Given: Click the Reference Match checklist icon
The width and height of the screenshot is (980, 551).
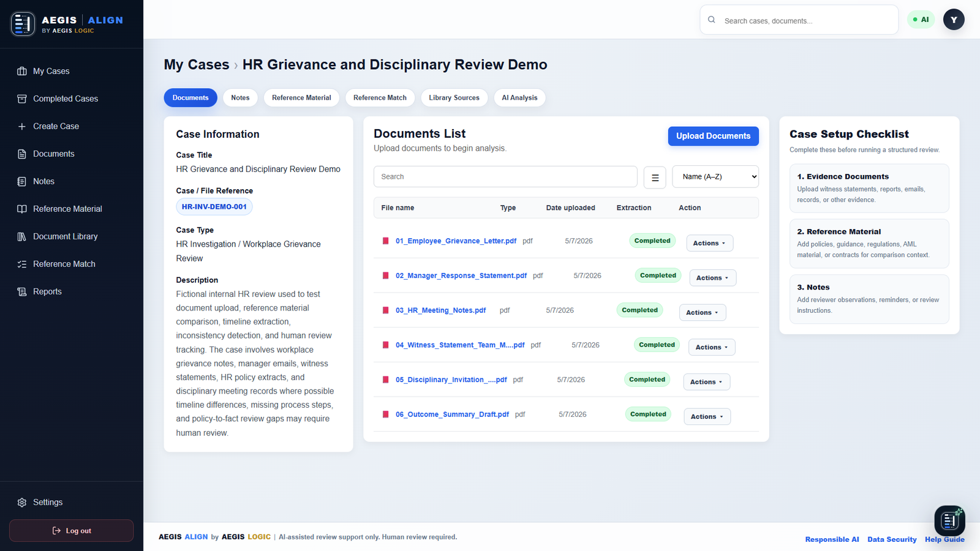Looking at the screenshot, I should pyautogui.click(x=22, y=264).
